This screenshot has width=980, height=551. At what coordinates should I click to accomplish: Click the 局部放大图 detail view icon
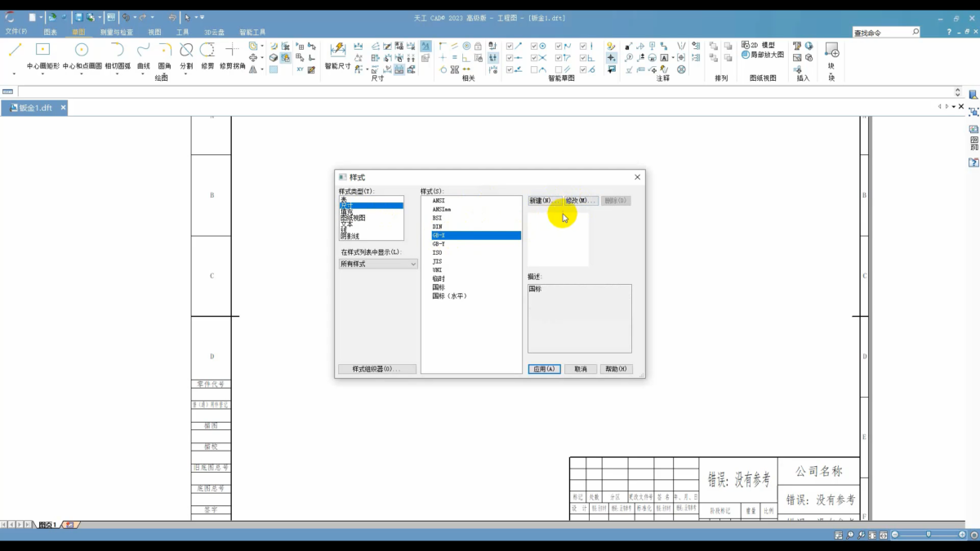click(746, 55)
